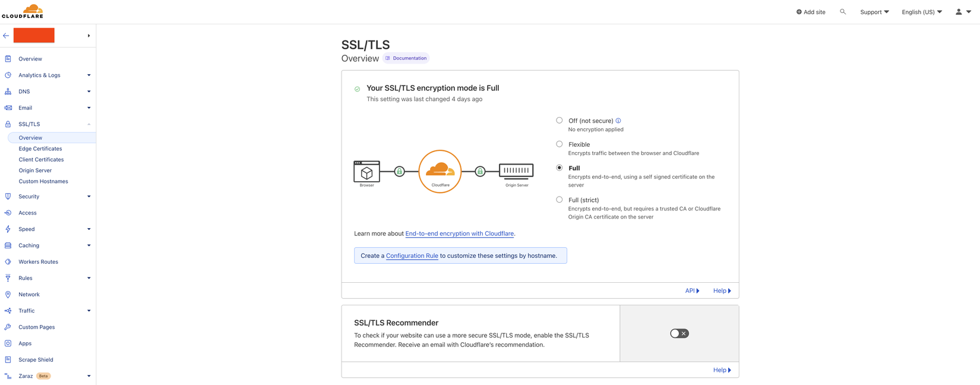Open the Configuration Rule link
Viewport: 980px width, 385px height.
click(x=412, y=256)
